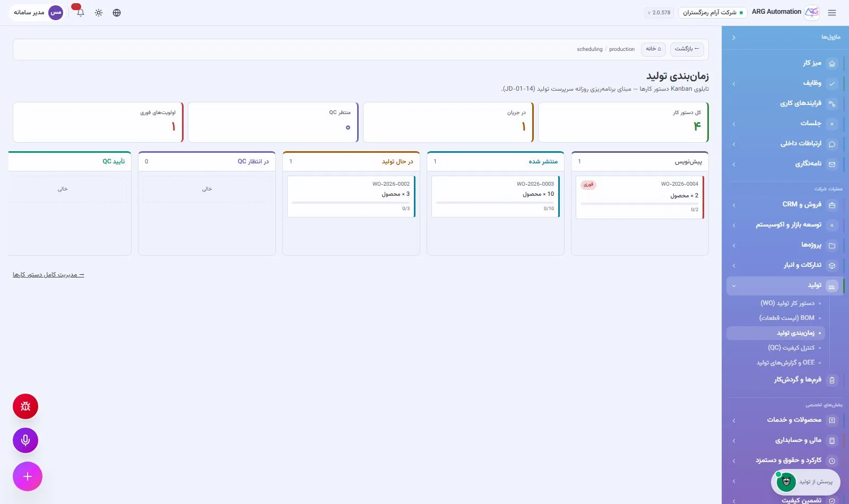Open مدیریت کامل دستور کارها link

coord(48,274)
